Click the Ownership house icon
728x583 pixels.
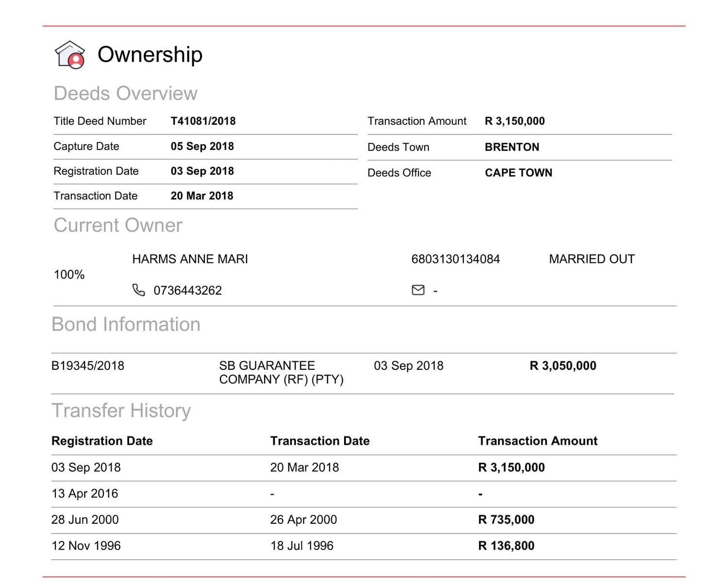point(70,55)
